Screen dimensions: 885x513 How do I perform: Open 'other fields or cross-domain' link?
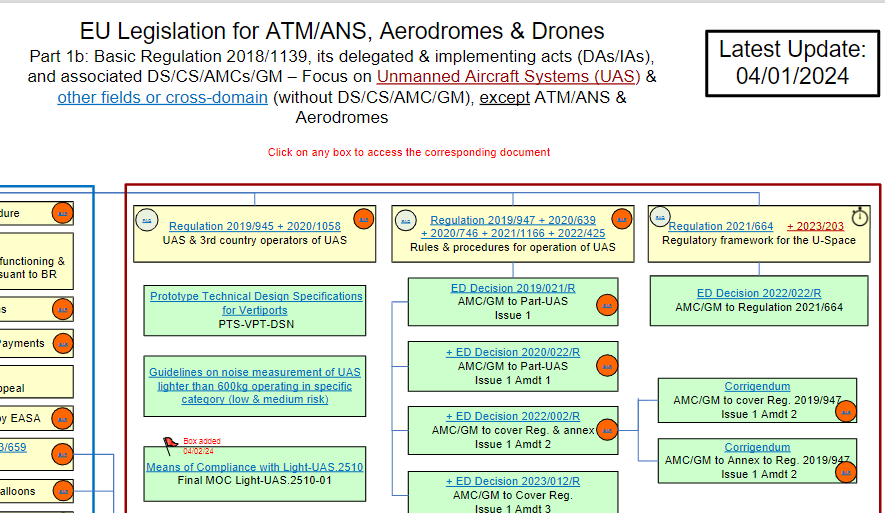[163, 97]
